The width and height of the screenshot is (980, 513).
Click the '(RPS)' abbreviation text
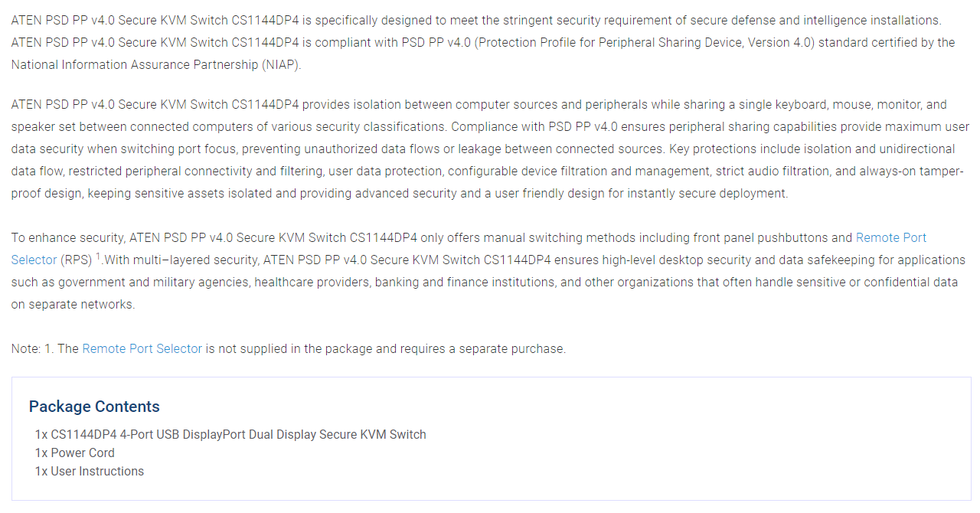(76, 260)
